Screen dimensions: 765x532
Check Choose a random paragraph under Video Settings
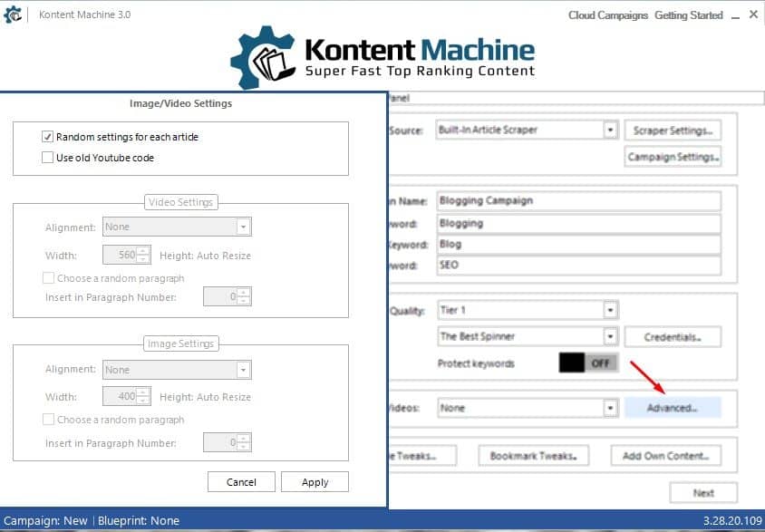pyautogui.click(x=48, y=278)
